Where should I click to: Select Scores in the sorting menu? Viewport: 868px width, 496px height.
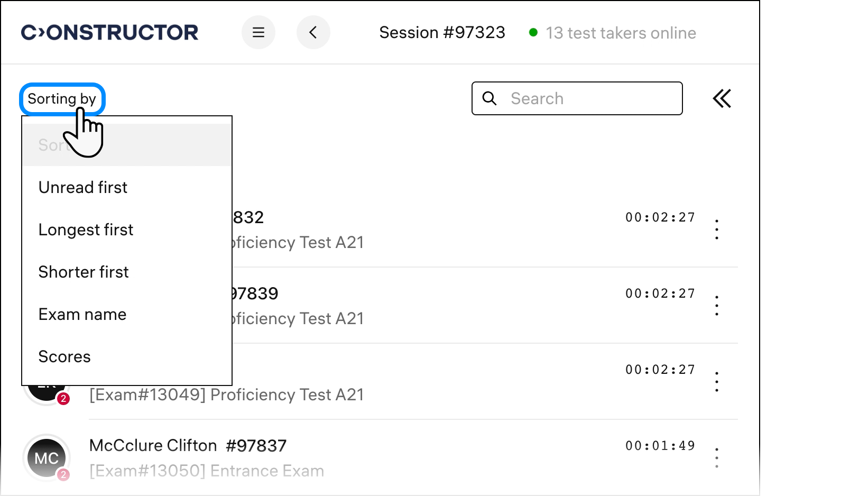[64, 356]
